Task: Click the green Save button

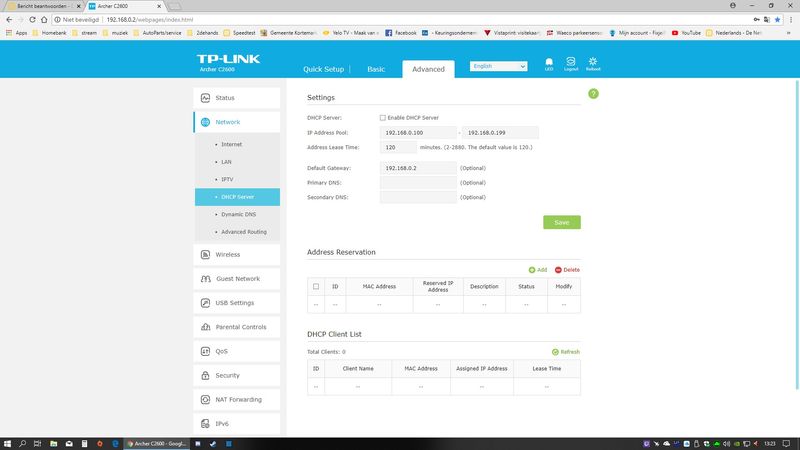Action: pyautogui.click(x=562, y=222)
